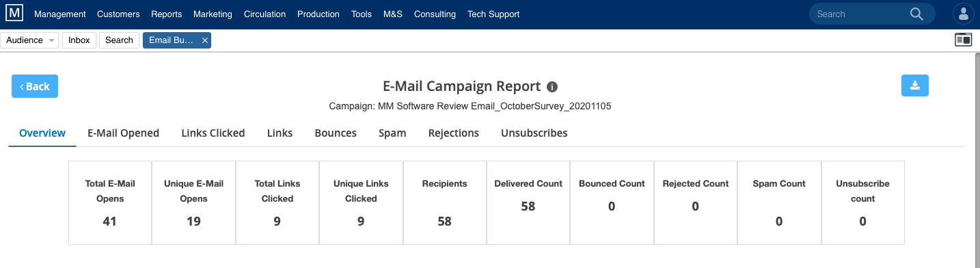The width and height of the screenshot is (980, 268).
Task: Switch to the E-Mail Opened tab
Action: coord(123,133)
